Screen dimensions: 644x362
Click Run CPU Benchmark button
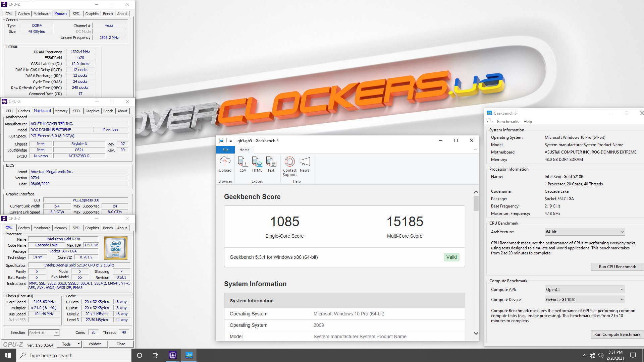[x=617, y=267]
